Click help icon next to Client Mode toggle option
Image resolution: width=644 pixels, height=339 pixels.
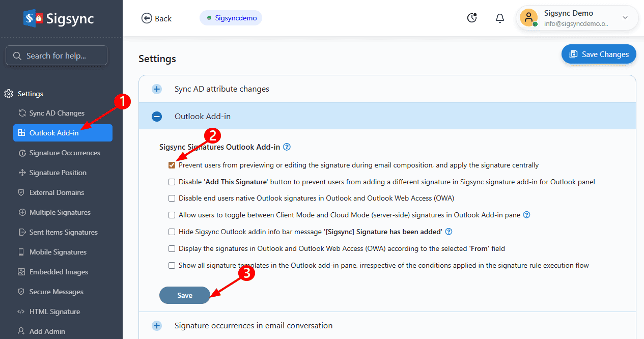(527, 215)
